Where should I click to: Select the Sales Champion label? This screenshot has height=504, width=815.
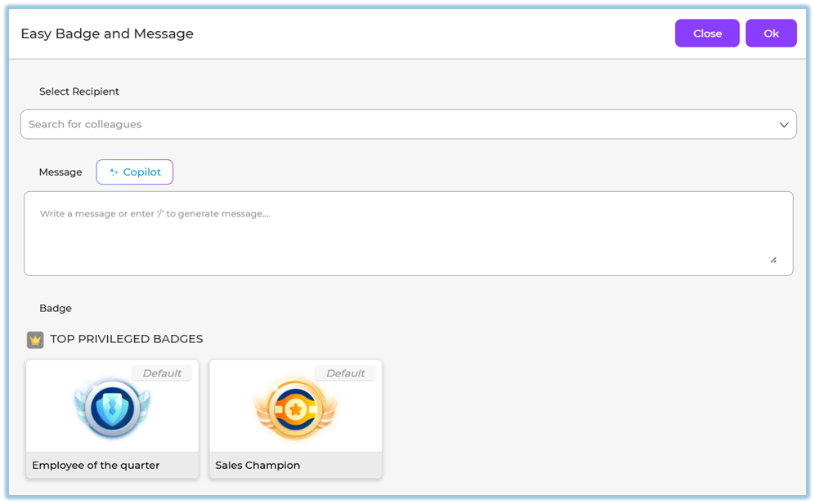(257, 466)
